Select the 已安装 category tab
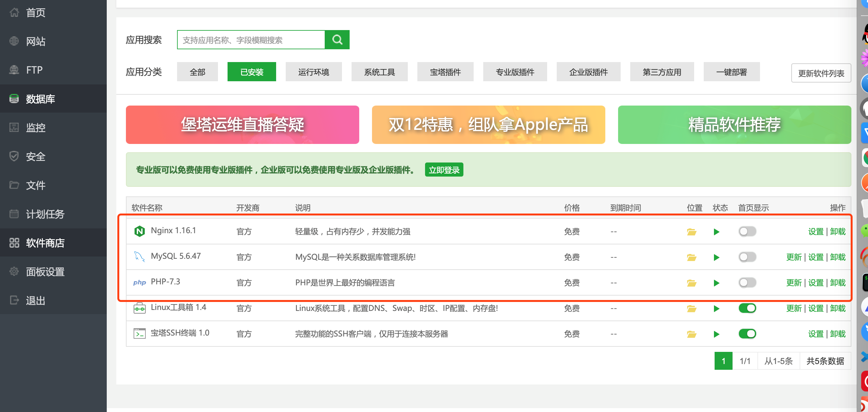The width and height of the screenshot is (868, 412). 252,72
